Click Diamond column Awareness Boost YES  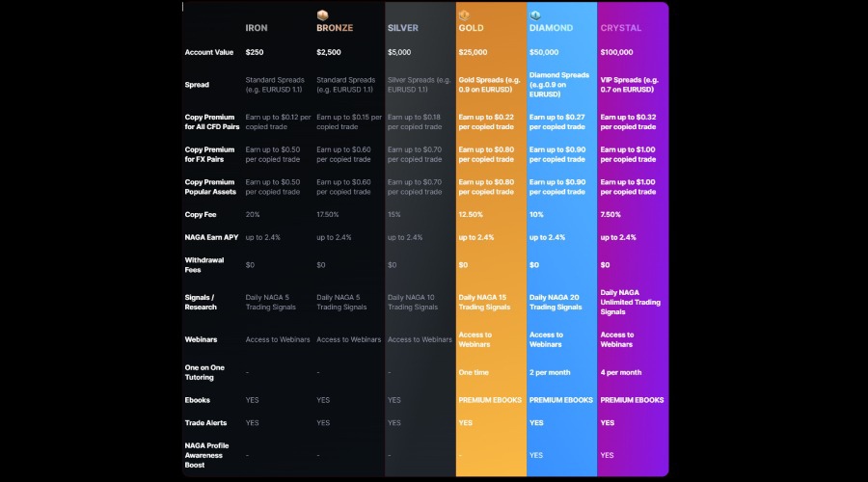536,455
